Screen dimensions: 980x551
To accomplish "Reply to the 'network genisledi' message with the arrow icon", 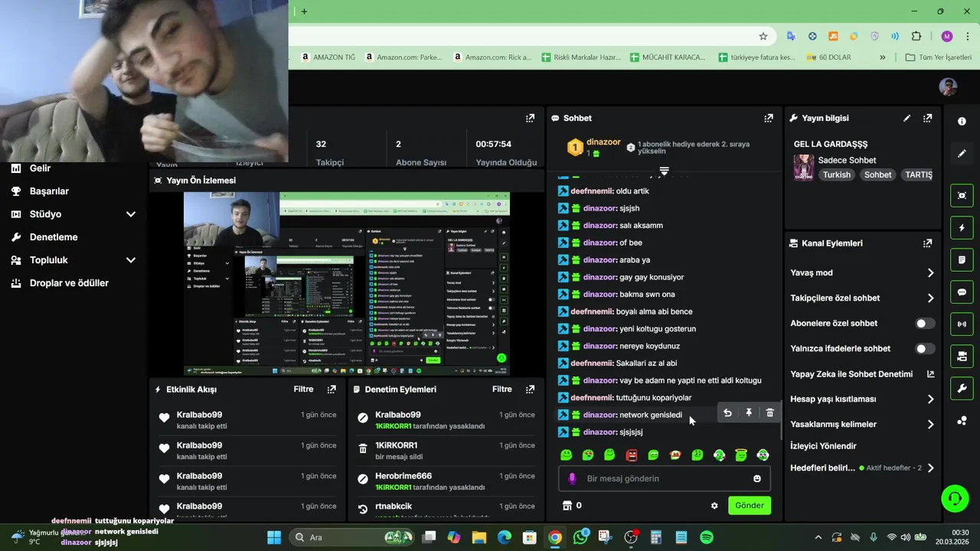I will (727, 413).
